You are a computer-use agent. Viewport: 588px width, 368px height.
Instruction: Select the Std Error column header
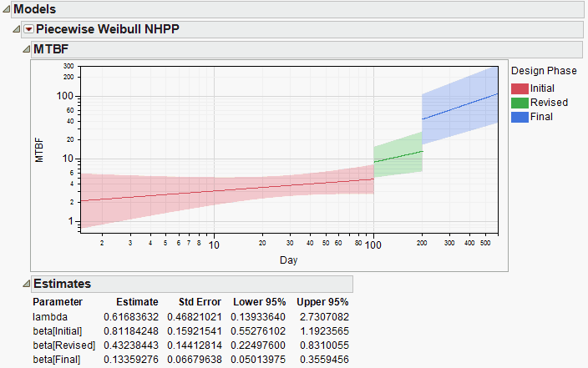[x=200, y=302]
